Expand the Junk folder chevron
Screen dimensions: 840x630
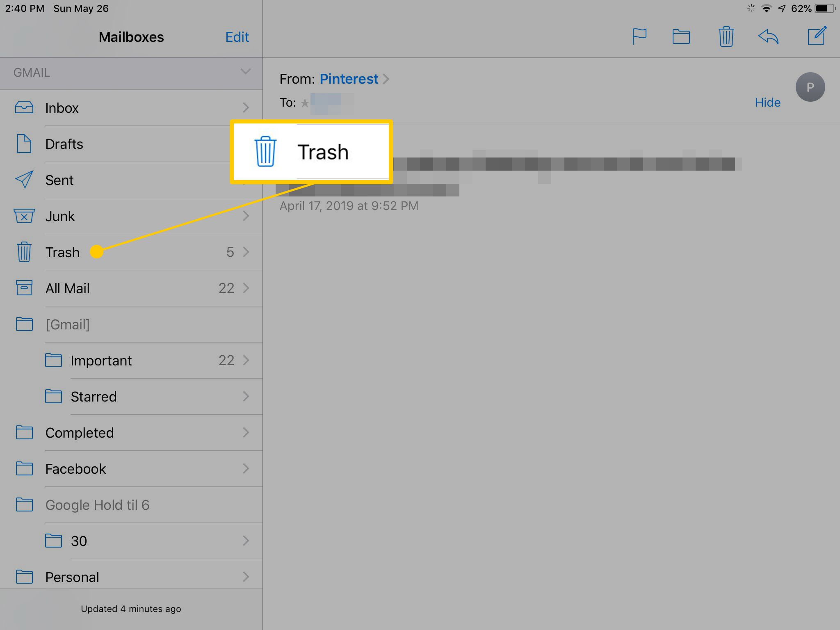[x=245, y=216]
